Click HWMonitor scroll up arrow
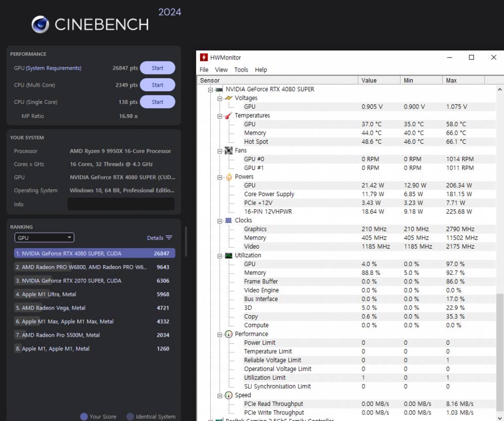This screenshot has width=504, height=421. (499, 89)
